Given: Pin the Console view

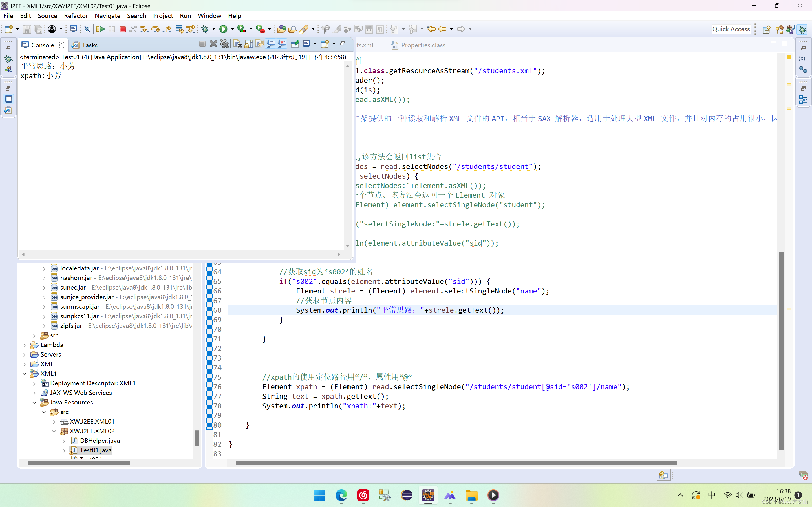Looking at the screenshot, I should pyautogui.click(x=295, y=44).
